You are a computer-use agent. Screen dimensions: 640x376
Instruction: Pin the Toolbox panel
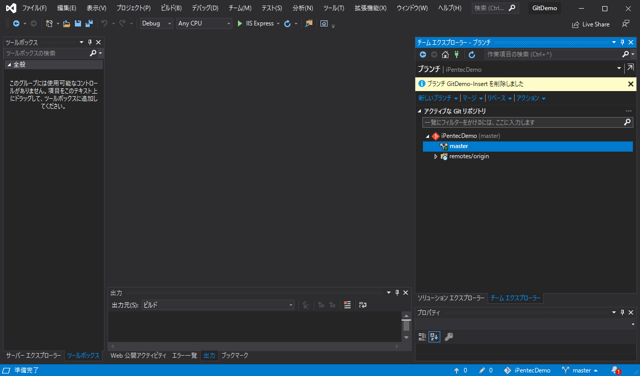[90, 42]
